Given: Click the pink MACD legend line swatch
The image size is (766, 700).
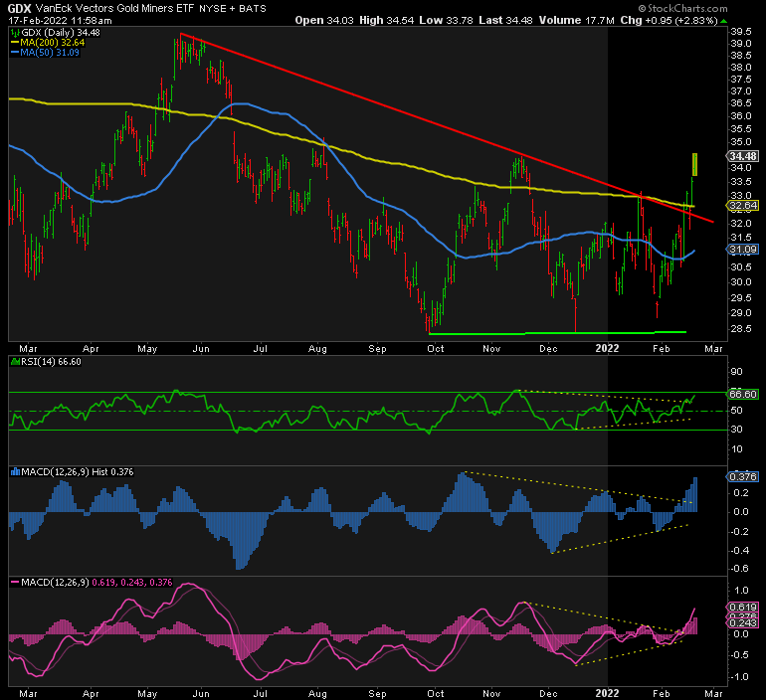Looking at the screenshot, I should tap(15, 583).
